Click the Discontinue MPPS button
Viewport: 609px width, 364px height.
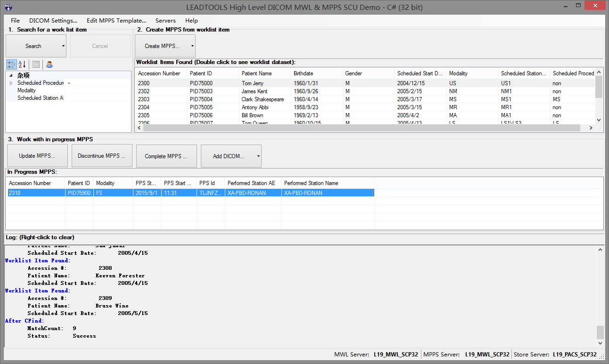point(102,156)
